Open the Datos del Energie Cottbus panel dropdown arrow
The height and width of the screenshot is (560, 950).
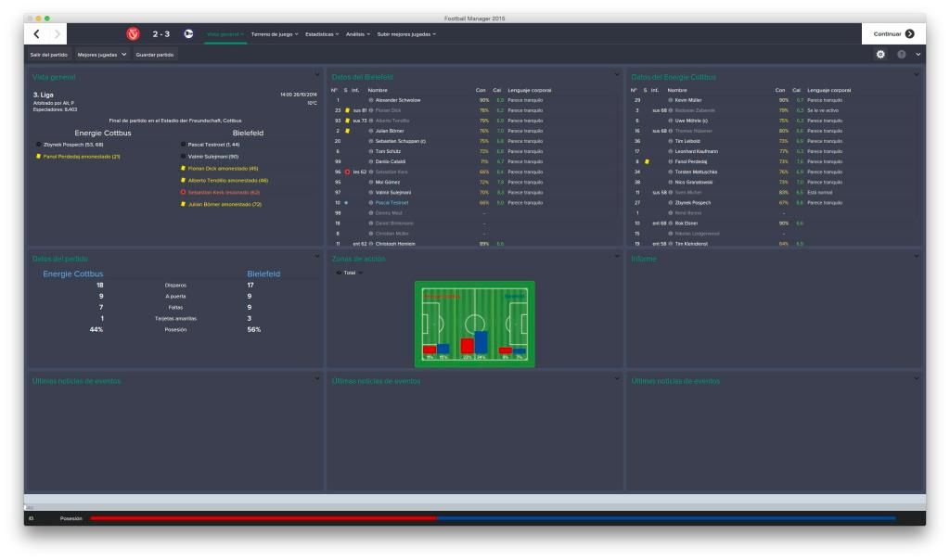click(x=916, y=75)
